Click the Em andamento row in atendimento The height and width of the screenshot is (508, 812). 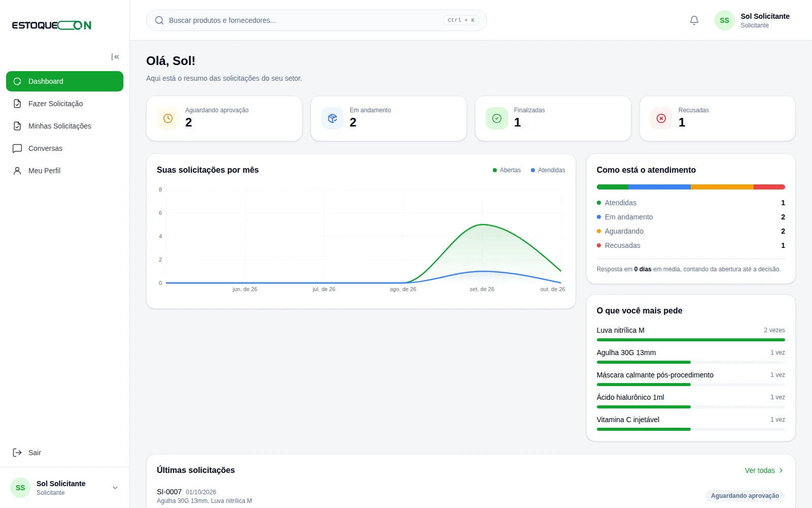pyautogui.click(x=691, y=217)
